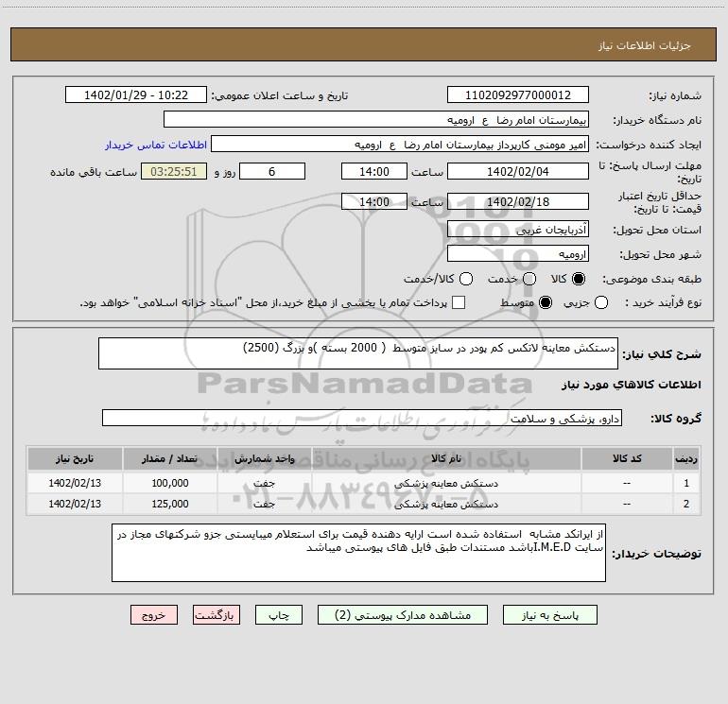Open مشاهده مدارک پیوستی (2) button
Image resolution: width=728 pixels, height=704 pixels.
pyautogui.click(x=403, y=615)
